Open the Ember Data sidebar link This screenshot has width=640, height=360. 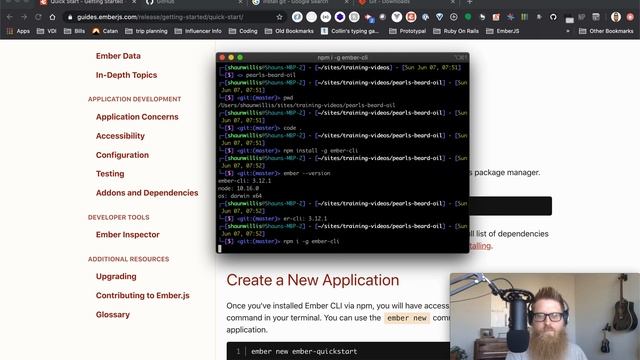pos(118,56)
